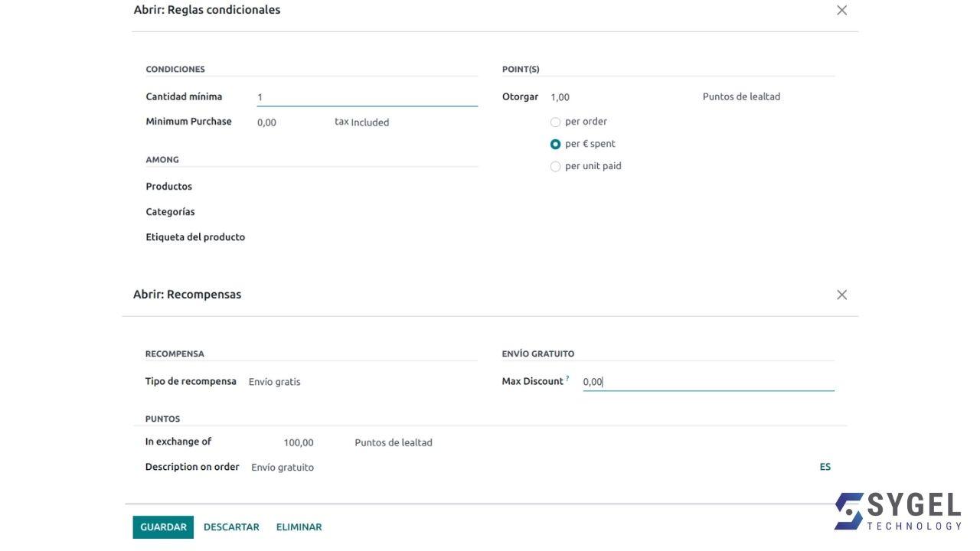Click ELIMINAR to delete the reward

[299, 527]
